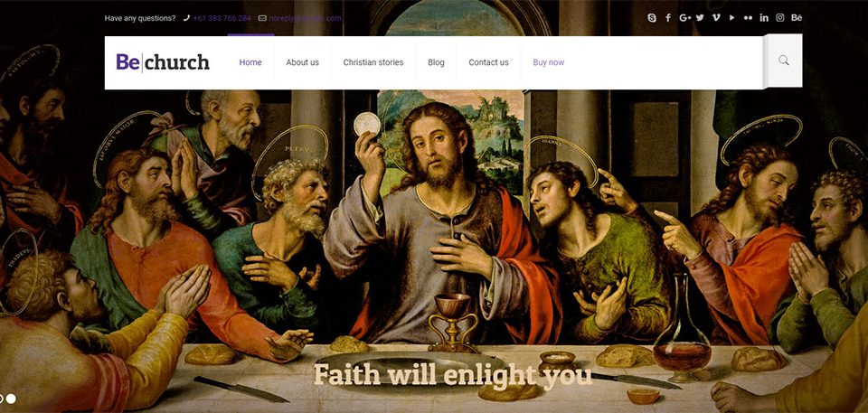Screen dimensions: 868x413
Task: Open the Skype social icon
Action: click(652, 18)
